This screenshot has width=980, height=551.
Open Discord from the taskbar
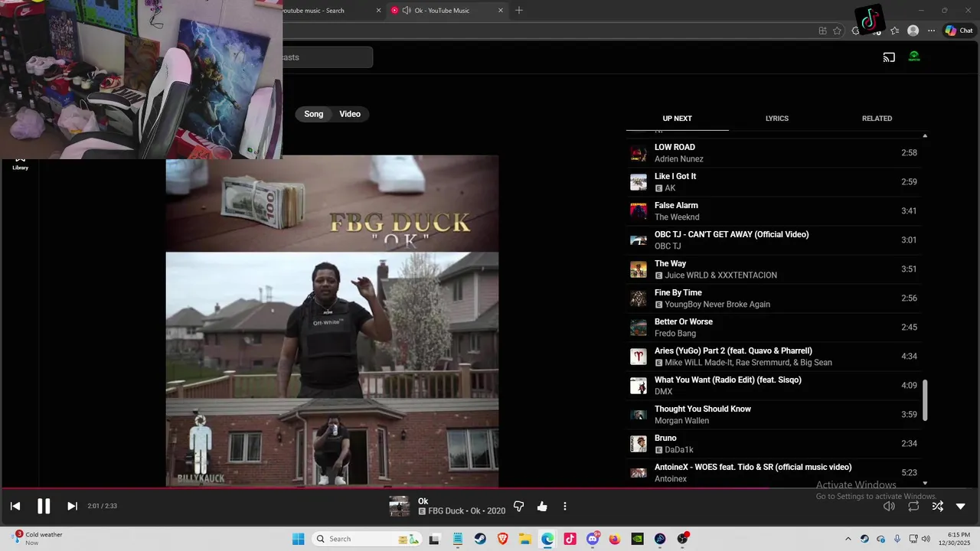pyautogui.click(x=593, y=539)
